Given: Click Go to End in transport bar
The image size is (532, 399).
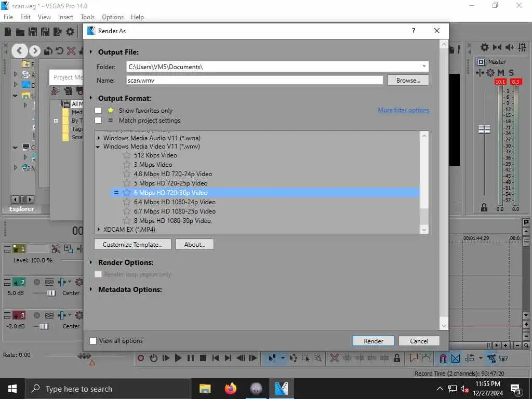Looking at the screenshot, I should (x=228, y=358).
